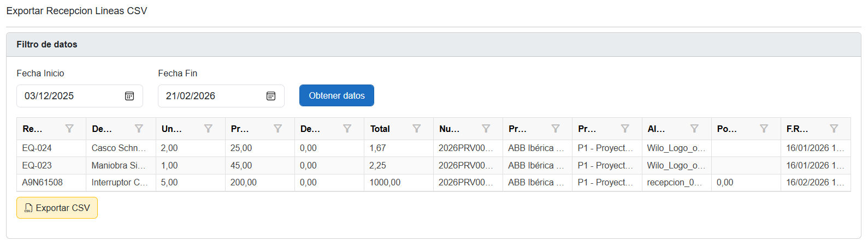
Task: Sort by the Total column header text
Action: 380,129
